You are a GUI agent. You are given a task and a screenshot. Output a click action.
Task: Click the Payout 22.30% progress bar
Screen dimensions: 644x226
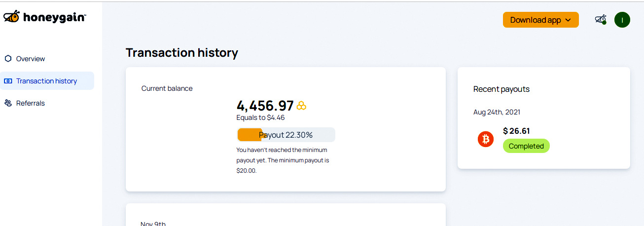click(286, 135)
